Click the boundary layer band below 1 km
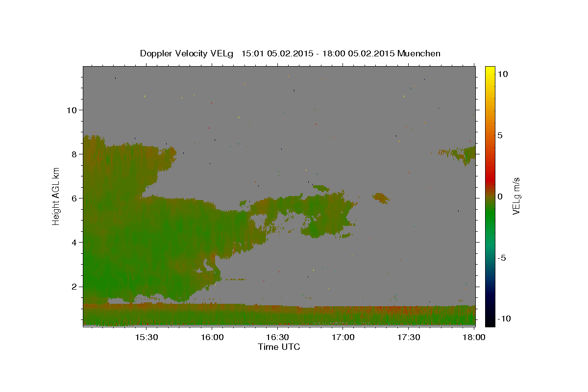 coord(279,315)
